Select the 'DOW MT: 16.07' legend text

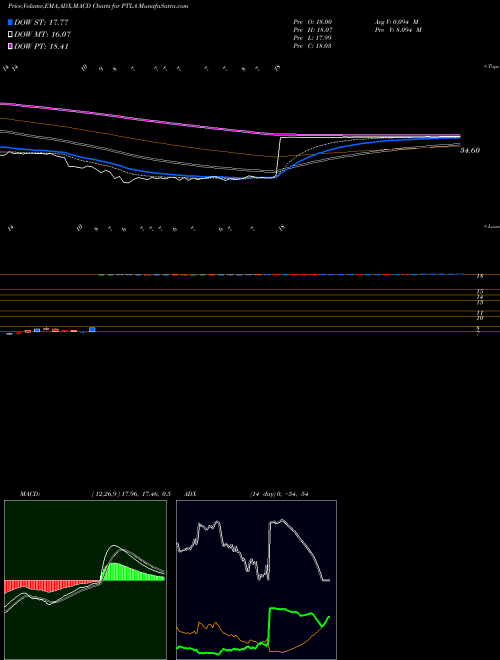[x=42, y=35]
